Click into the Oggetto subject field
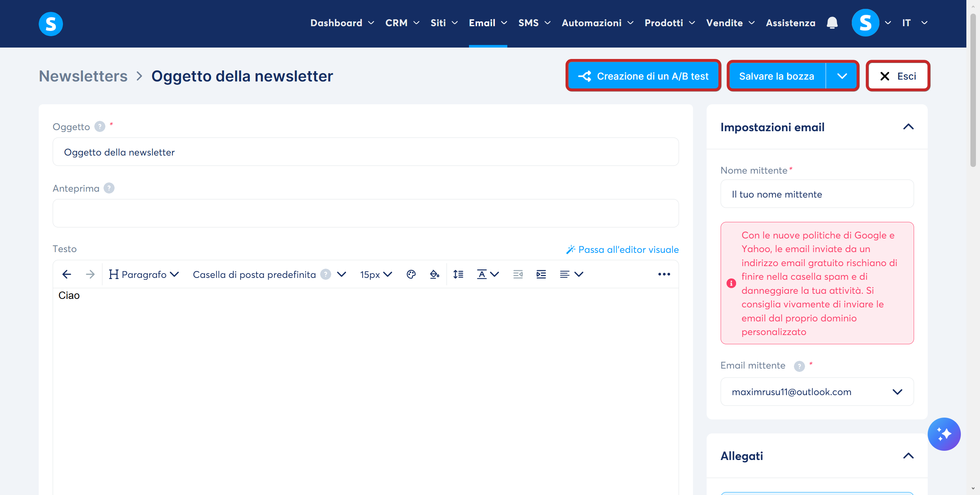Screen dimensions: 980x495 365,152
